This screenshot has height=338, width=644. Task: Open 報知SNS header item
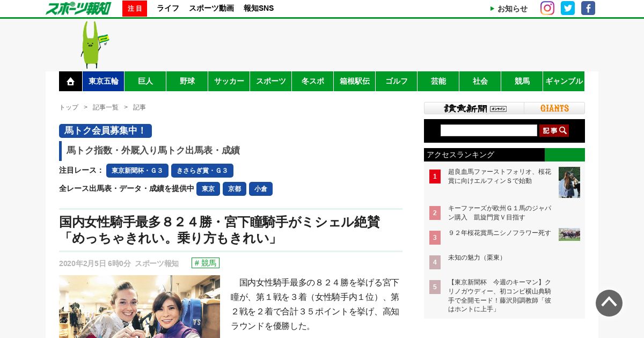click(x=259, y=8)
